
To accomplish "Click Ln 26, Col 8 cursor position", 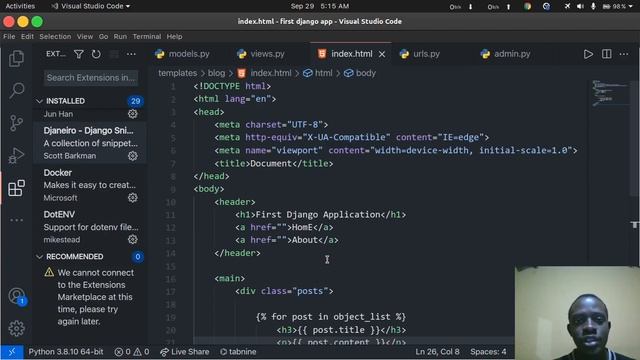I will (x=437, y=352).
